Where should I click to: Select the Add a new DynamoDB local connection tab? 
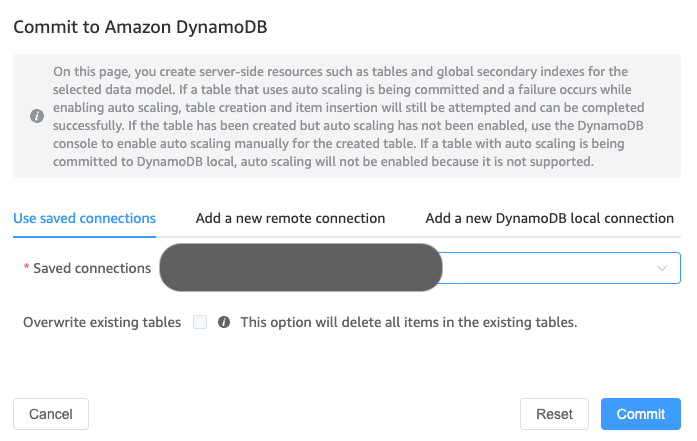tap(549, 218)
